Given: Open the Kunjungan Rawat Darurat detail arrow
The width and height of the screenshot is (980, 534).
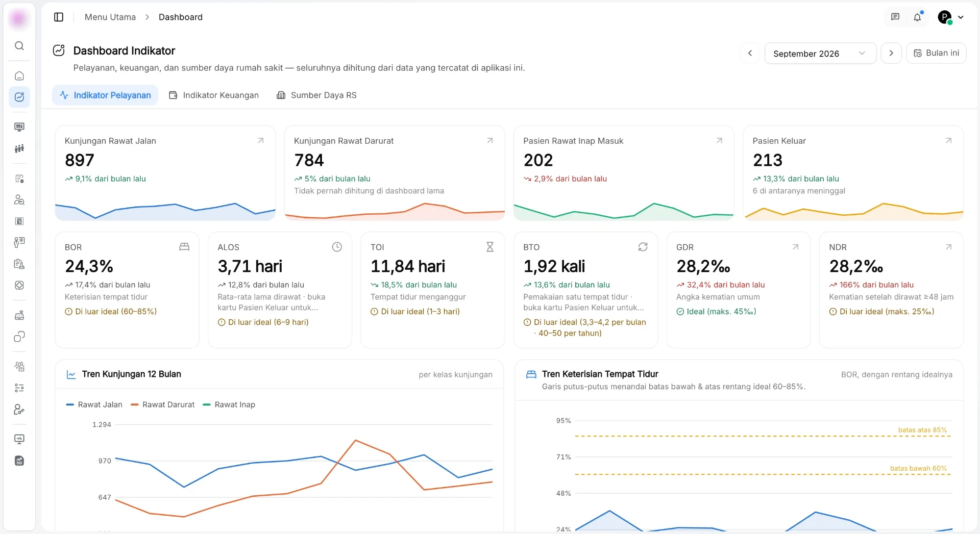Looking at the screenshot, I should 490,141.
